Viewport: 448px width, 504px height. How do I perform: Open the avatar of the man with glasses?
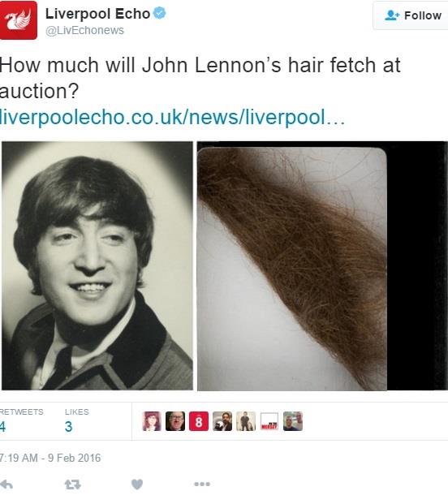pyautogui.click(x=175, y=421)
